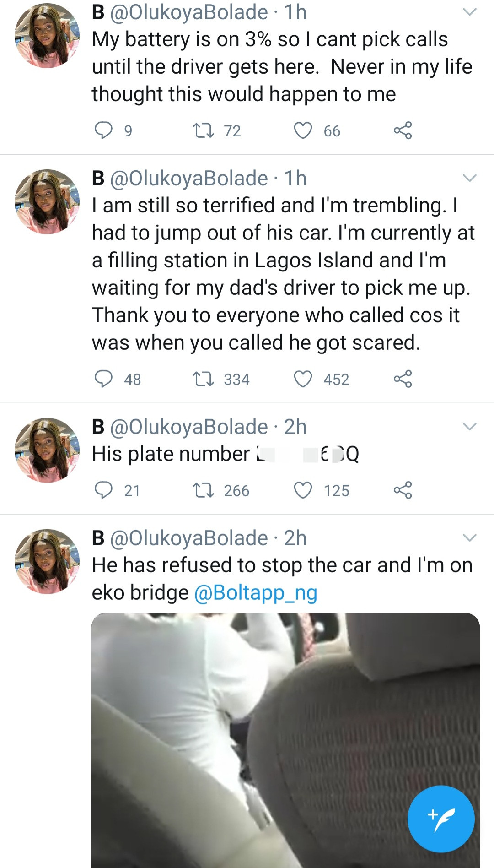
Task: Like the battery 3% tweet
Action: click(303, 130)
